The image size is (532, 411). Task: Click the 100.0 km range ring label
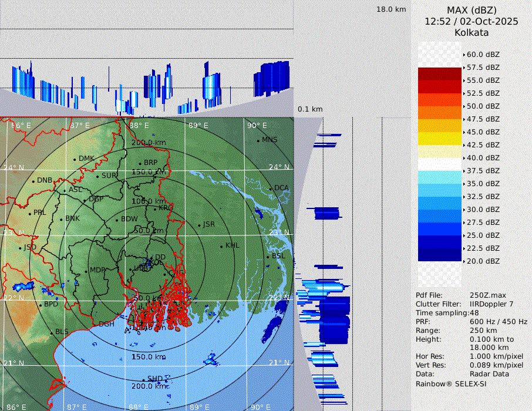click(x=147, y=201)
